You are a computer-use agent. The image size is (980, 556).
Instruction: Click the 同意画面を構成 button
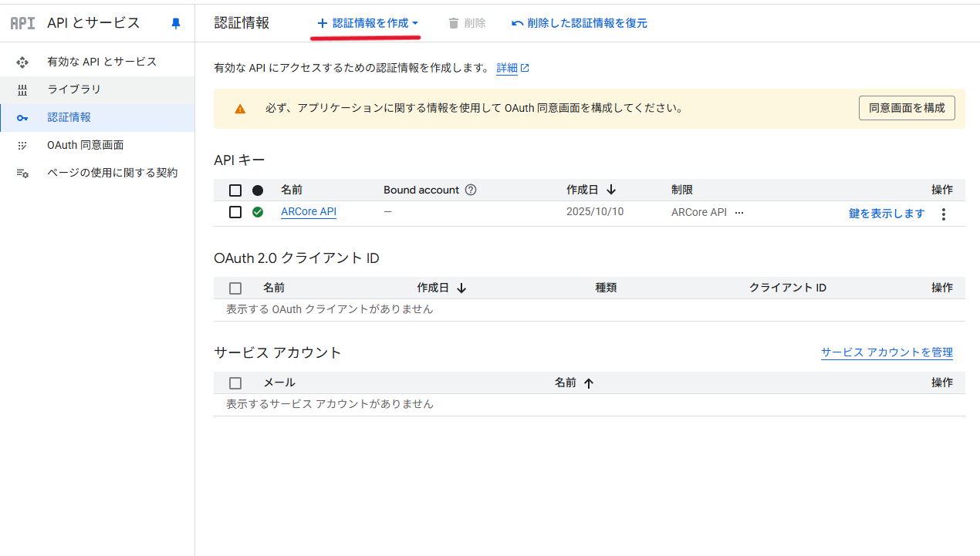pyautogui.click(x=907, y=108)
